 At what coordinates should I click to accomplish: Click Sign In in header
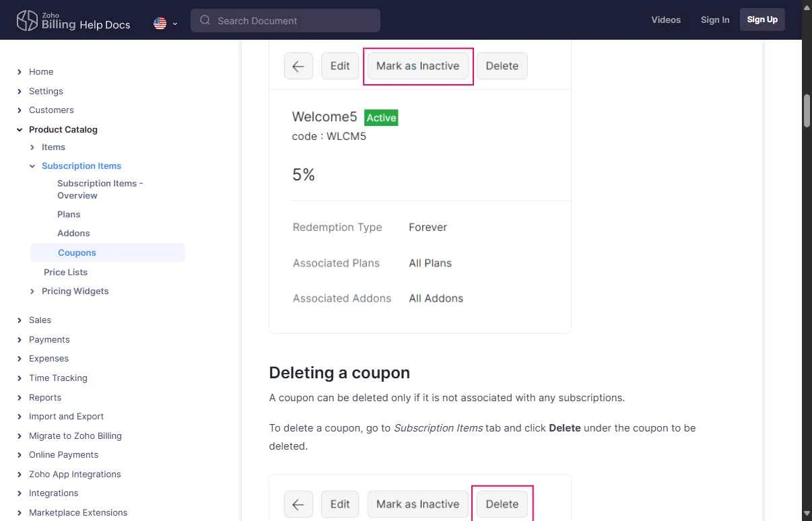pos(715,20)
